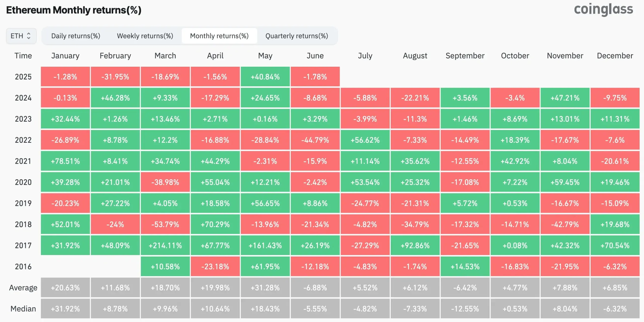Select the June average -6.88% cell
Screen dimensions: 644x322
click(x=315, y=288)
